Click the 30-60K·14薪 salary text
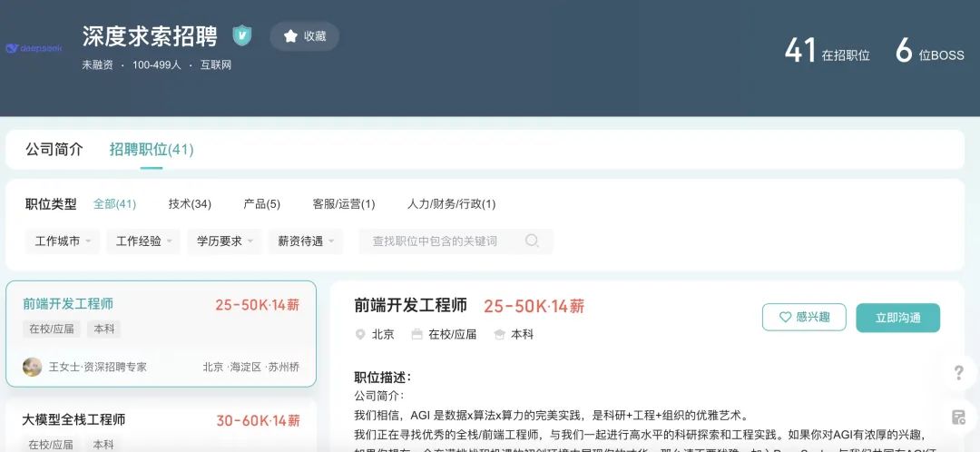 click(x=258, y=421)
